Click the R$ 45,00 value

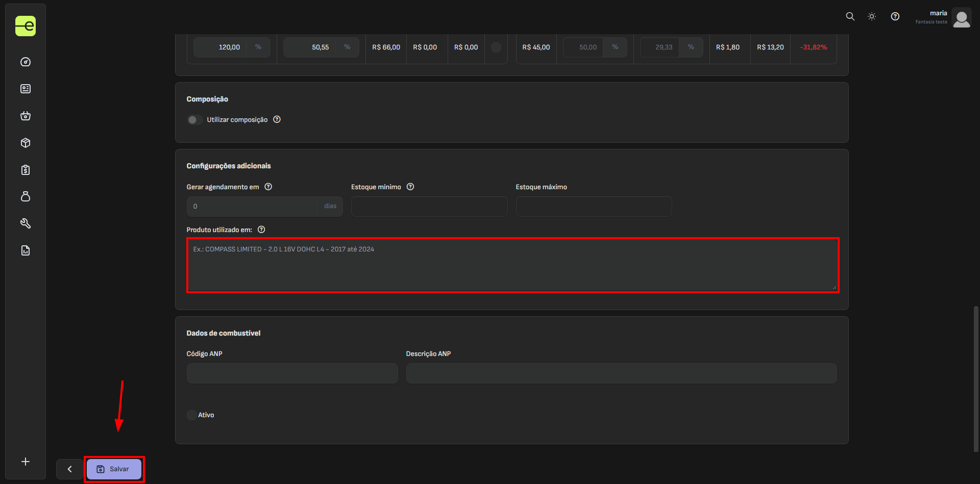[x=536, y=47]
